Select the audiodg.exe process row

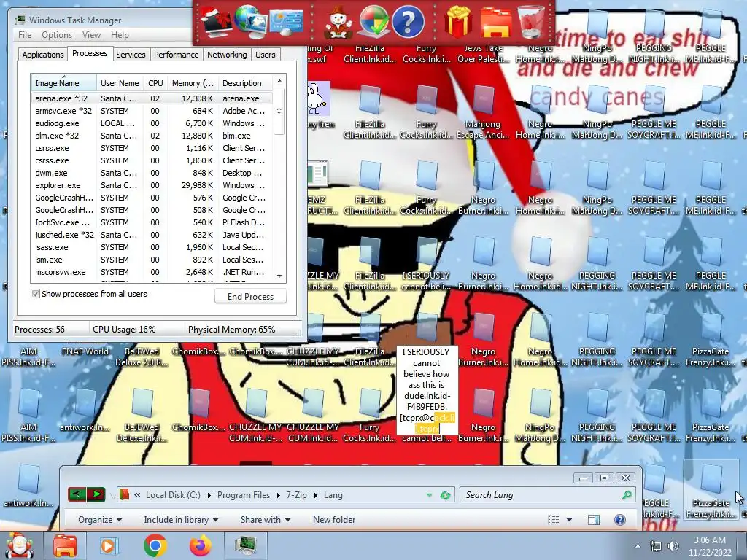[152, 123]
